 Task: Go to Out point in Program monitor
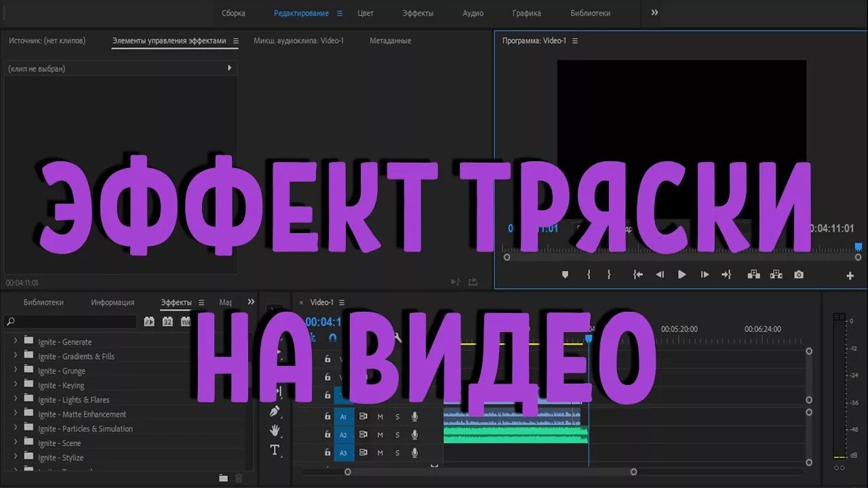coord(726,274)
